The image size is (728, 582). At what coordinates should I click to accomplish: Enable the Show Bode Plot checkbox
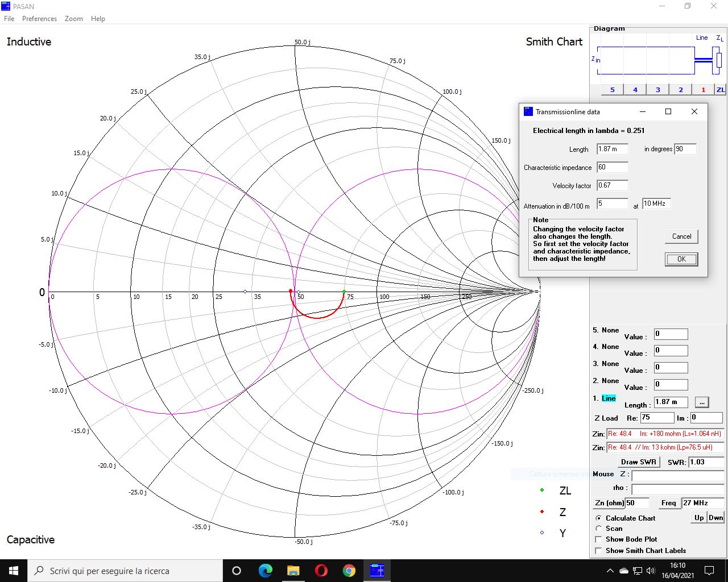(x=598, y=539)
